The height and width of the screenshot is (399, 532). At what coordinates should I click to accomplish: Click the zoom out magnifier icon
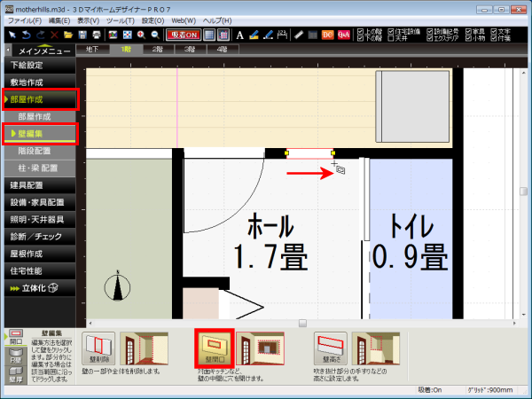point(155,35)
